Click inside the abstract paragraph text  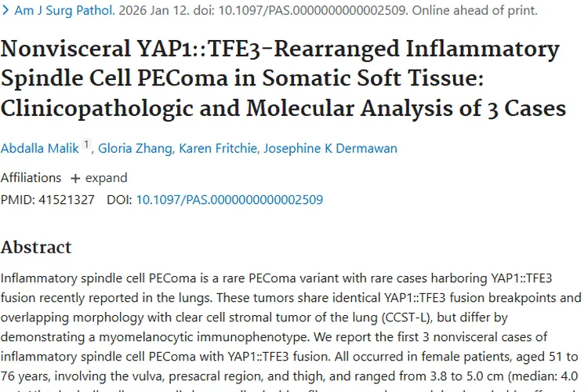pyautogui.click(x=290, y=318)
